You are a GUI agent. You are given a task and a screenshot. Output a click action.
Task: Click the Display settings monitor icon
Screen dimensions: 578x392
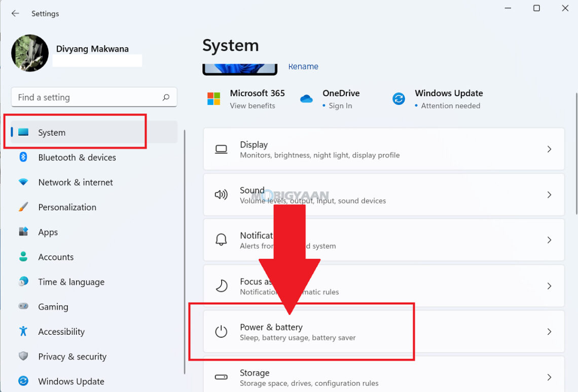click(x=221, y=149)
